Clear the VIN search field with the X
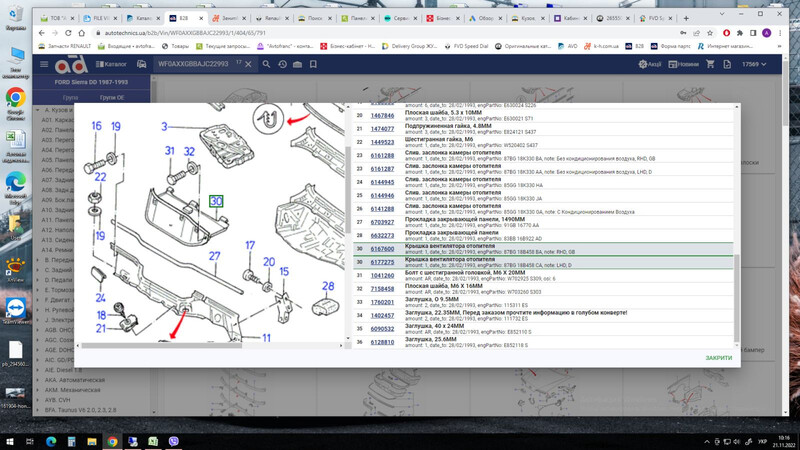The width and height of the screenshot is (800, 450). [x=248, y=64]
